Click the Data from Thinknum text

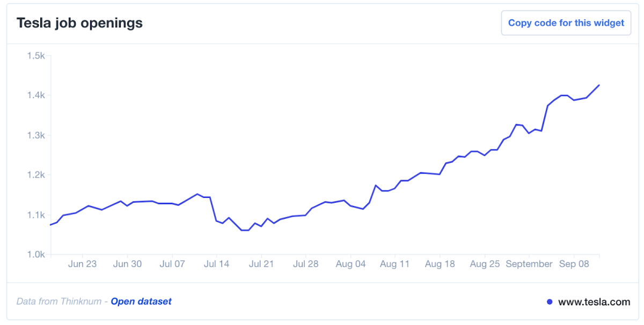click(59, 301)
